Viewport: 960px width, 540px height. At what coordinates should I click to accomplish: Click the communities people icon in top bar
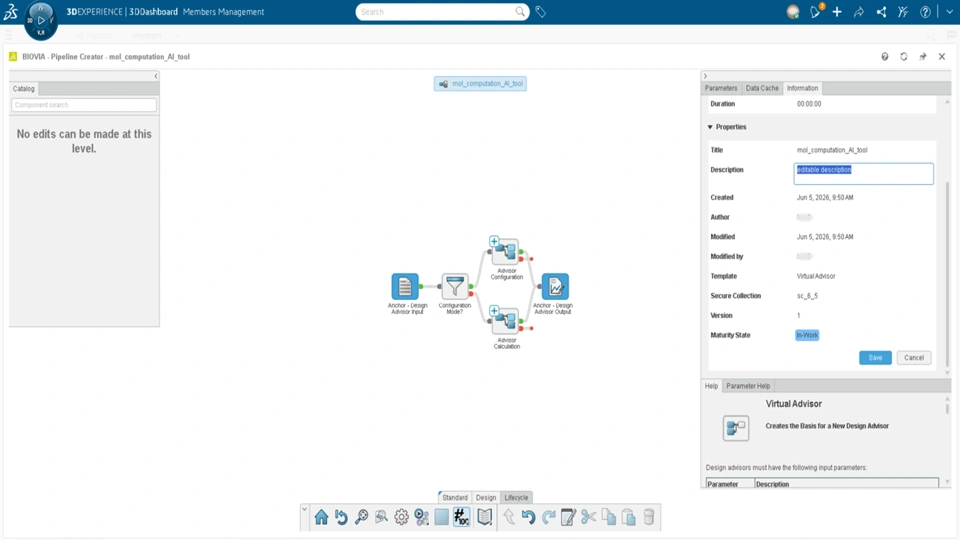(x=903, y=12)
